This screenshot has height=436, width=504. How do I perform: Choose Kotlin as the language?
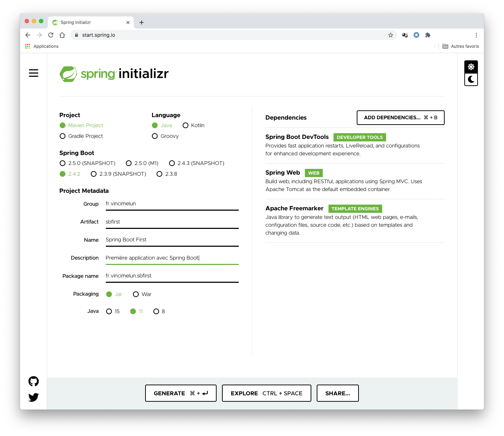click(x=193, y=125)
